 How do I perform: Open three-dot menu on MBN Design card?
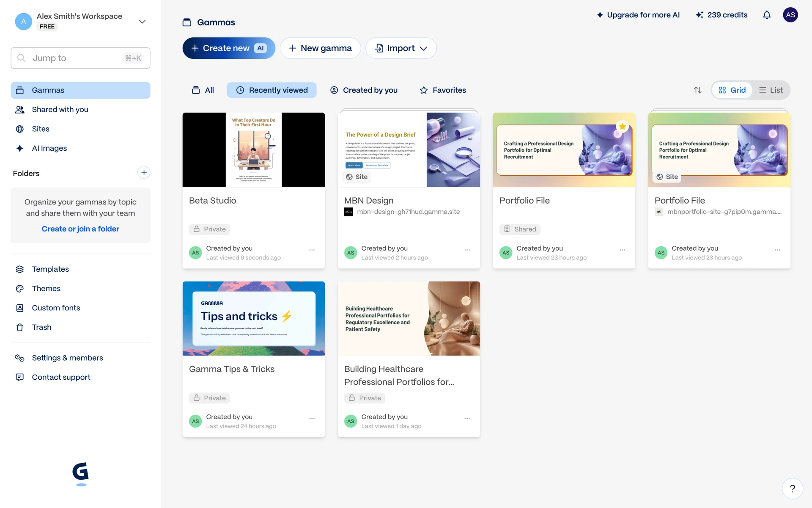[x=467, y=250]
